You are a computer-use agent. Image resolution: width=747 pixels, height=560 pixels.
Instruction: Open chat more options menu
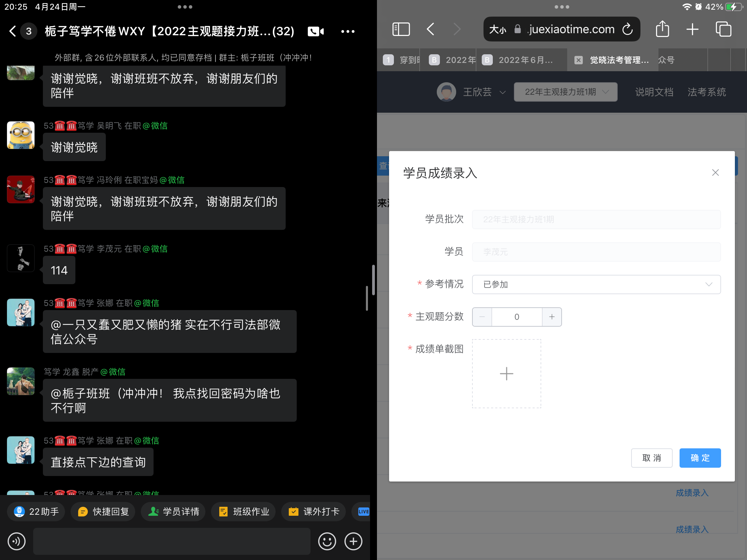[348, 31]
